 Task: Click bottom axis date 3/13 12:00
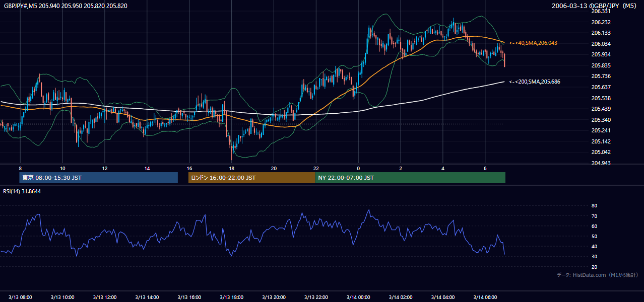pyautogui.click(x=105, y=297)
